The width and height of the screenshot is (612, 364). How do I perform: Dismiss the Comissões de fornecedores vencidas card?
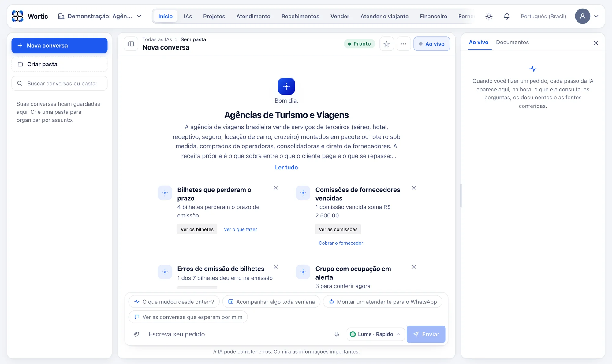(x=414, y=188)
